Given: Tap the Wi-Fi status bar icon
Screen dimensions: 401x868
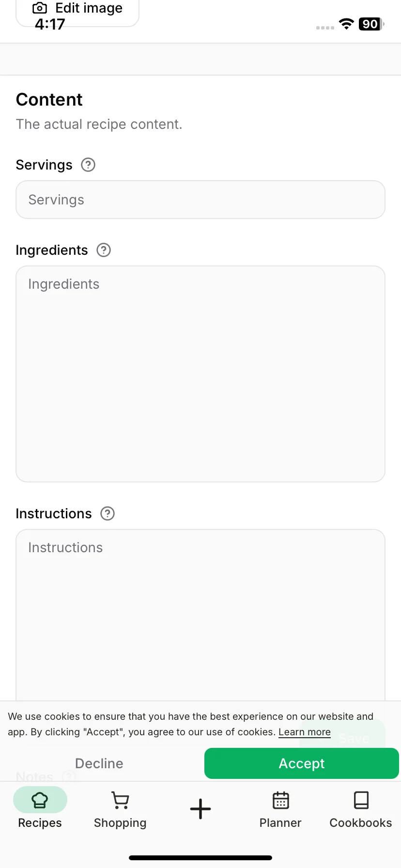Looking at the screenshot, I should (346, 24).
